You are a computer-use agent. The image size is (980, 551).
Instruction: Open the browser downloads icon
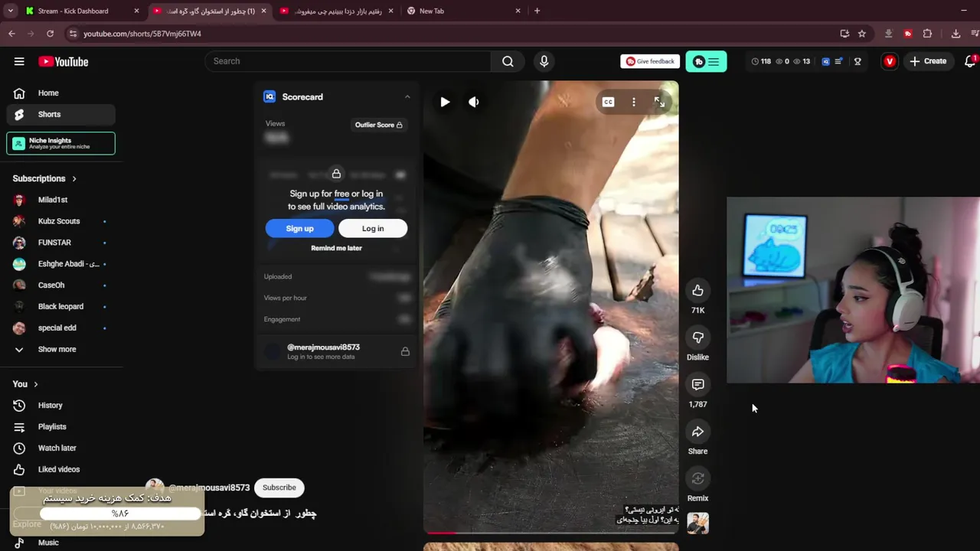point(955,34)
